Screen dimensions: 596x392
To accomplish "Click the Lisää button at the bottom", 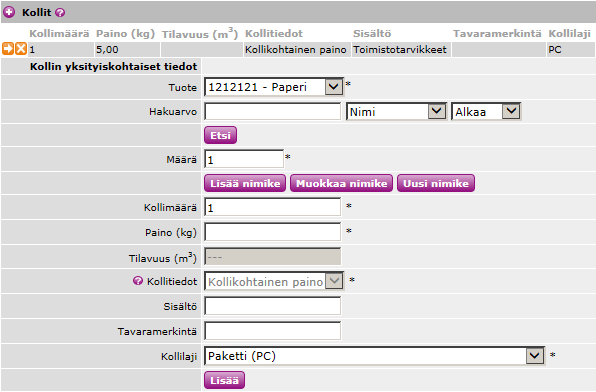I will [225, 380].
